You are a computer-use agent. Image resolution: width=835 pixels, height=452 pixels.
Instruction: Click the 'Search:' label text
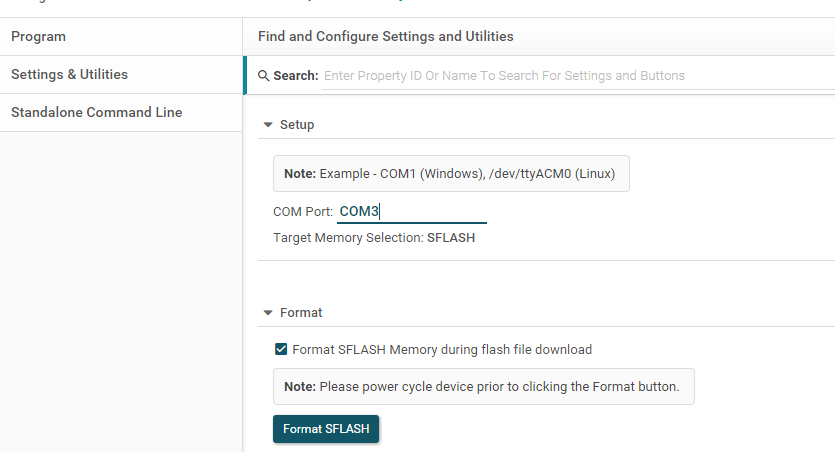[x=296, y=76]
